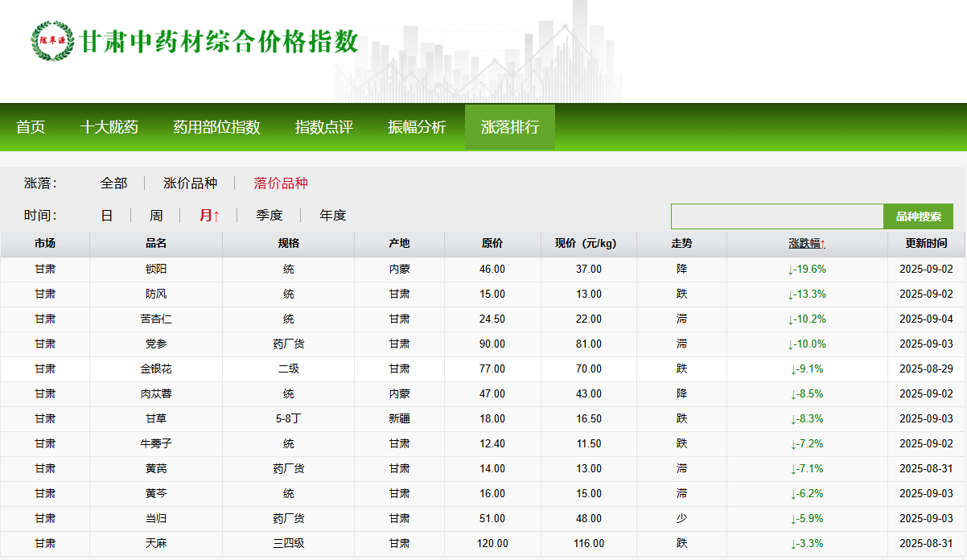967x560 pixels.
Task: Choose the 周 weekly time range
Action: [x=156, y=216]
